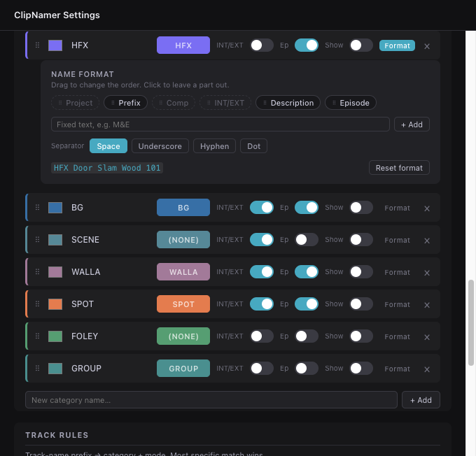Add the new category
The image size is (476, 456).
tap(421, 400)
